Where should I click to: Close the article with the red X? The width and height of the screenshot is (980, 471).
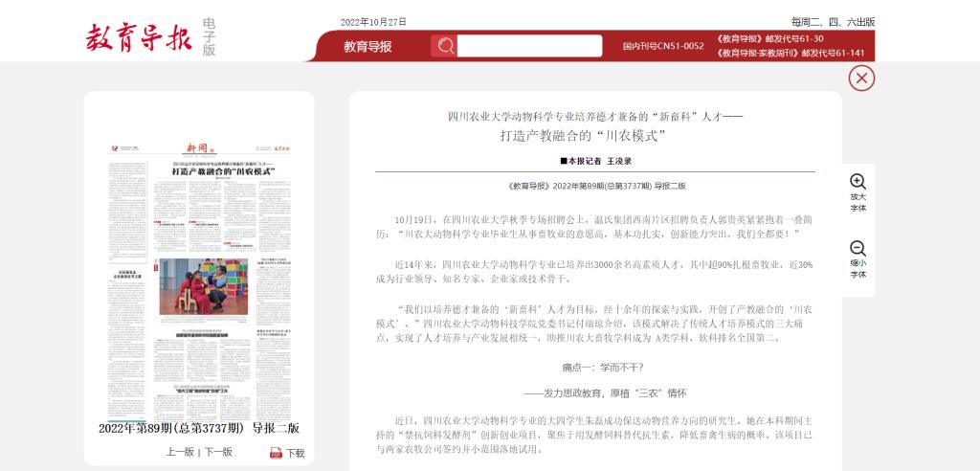pyautogui.click(x=861, y=78)
